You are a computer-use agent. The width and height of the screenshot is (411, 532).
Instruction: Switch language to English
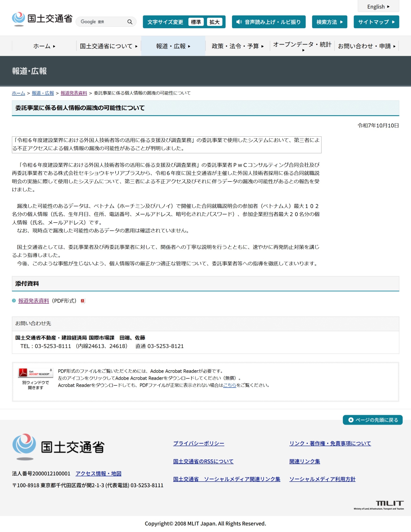click(378, 7)
